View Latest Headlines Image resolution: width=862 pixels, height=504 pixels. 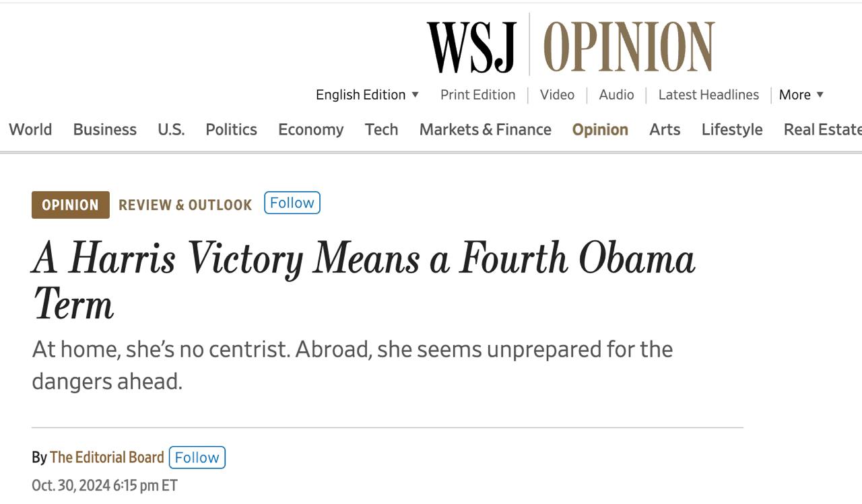tap(708, 95)
